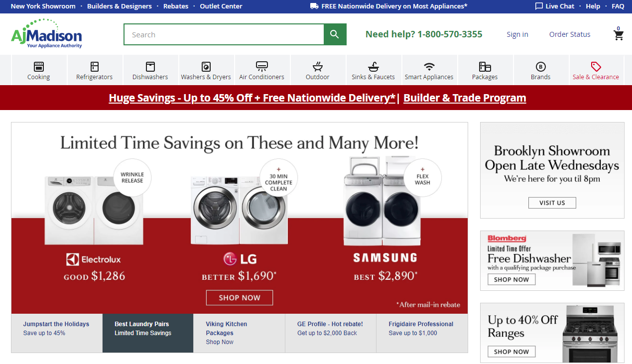Open the Brands category icon
Screen dimensions: 632x364
541,67
